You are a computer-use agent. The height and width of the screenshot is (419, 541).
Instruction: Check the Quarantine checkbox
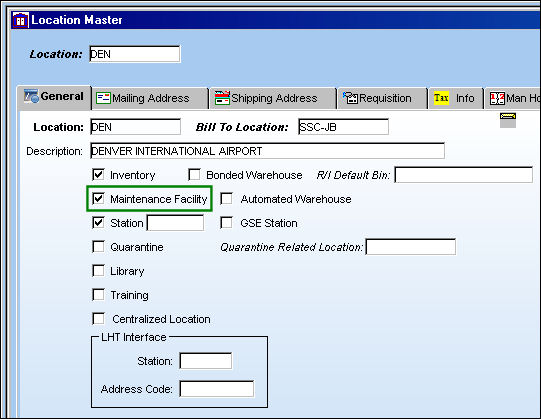point(98,247)
